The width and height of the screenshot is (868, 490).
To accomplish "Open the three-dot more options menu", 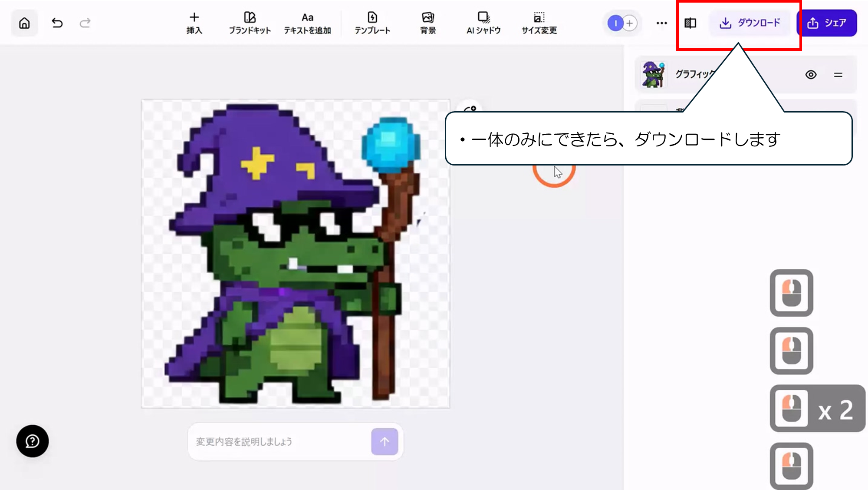I will [661, 23].
